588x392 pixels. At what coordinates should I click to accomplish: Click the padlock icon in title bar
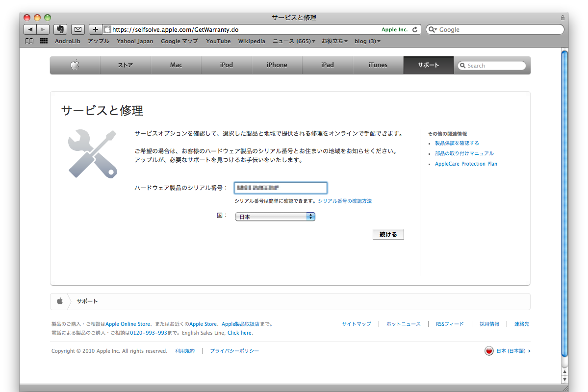(562, 17)
